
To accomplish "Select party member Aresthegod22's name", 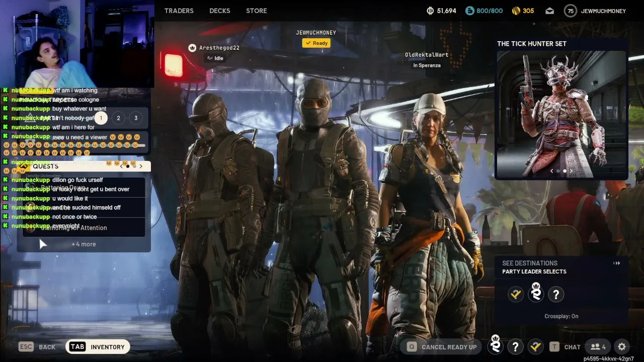I will [219, 48].
